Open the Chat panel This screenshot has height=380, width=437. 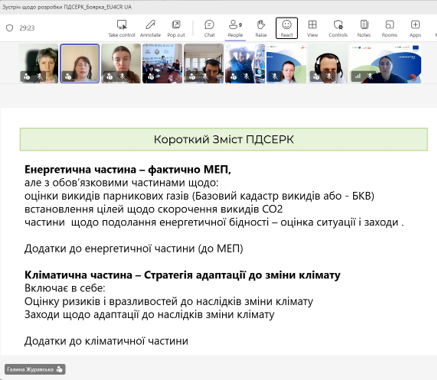point(209,28)
